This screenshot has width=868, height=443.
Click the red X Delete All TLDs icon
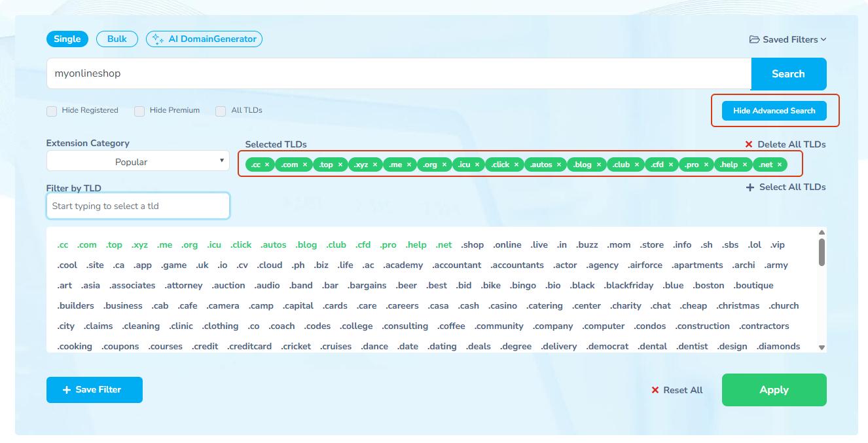749,145
